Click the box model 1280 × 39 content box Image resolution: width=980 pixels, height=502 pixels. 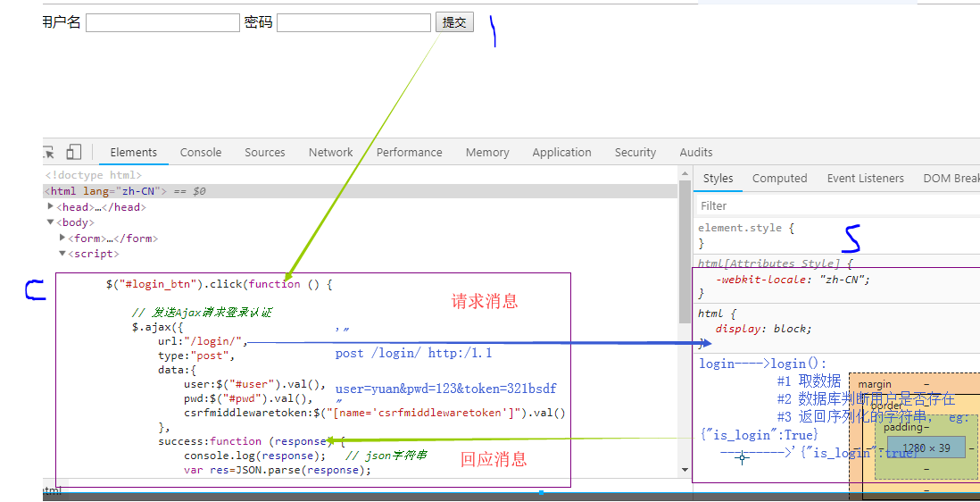coord(926,448)
